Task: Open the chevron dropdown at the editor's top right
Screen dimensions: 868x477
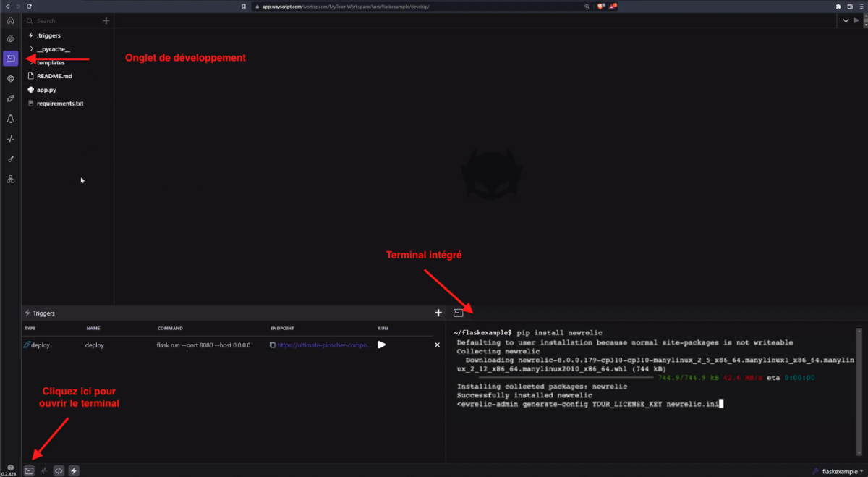Action: click(846, 21)
